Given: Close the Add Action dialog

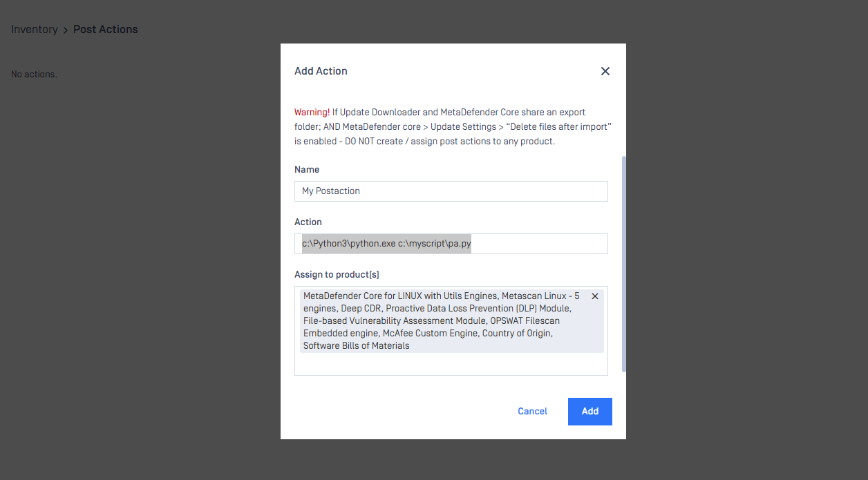Looking at the screenshot, I should pos(605,71).
